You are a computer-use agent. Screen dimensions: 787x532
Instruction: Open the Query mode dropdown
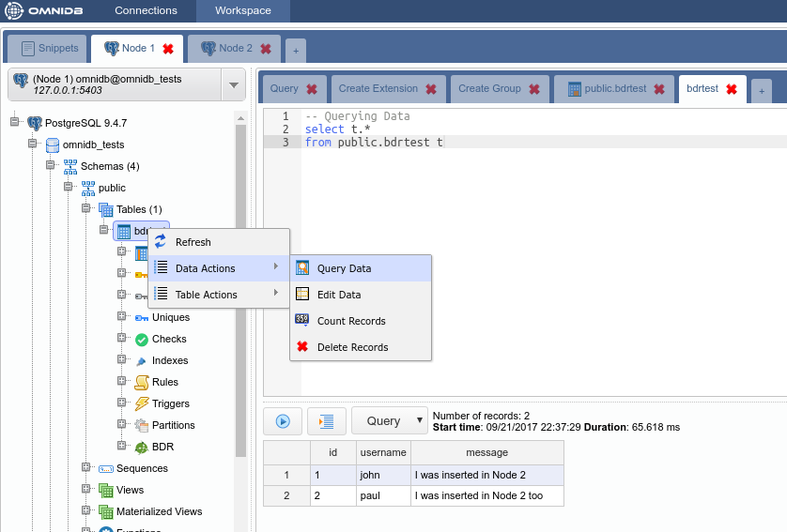[390, 421]
